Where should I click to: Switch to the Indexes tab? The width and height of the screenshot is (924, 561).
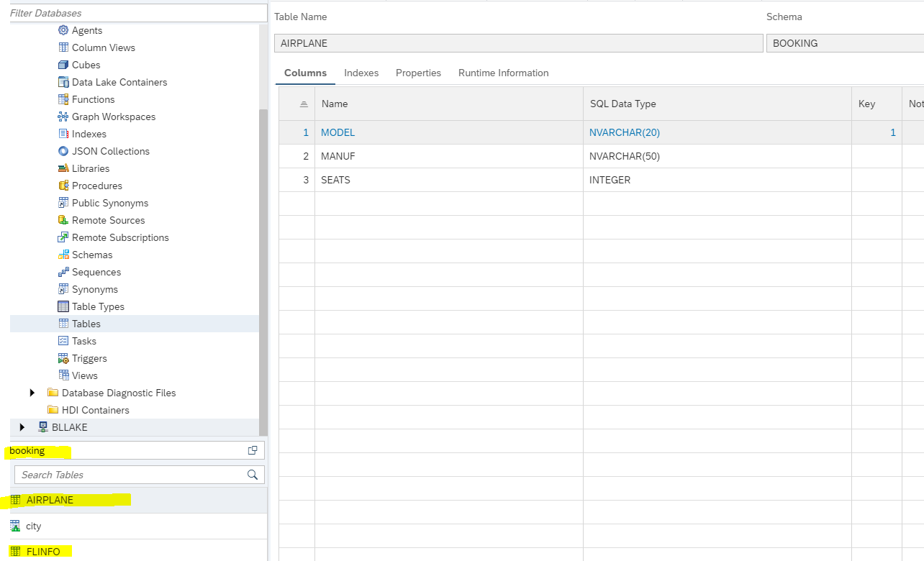361,73
